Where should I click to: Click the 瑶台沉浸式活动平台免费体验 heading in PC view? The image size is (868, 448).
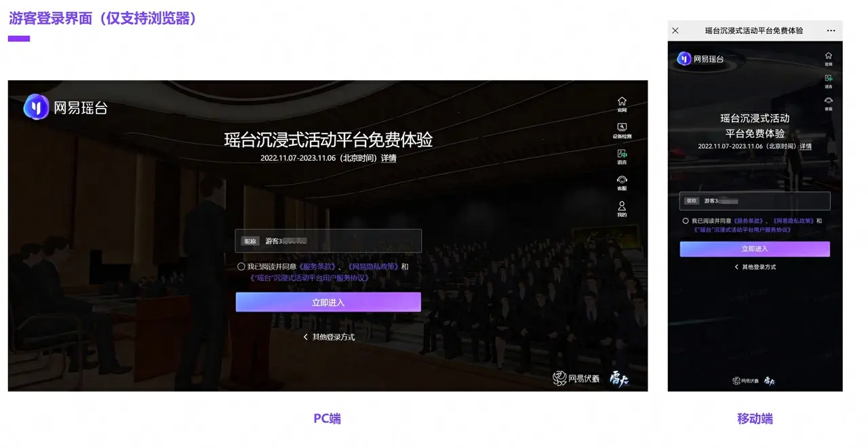click(328, 140)
